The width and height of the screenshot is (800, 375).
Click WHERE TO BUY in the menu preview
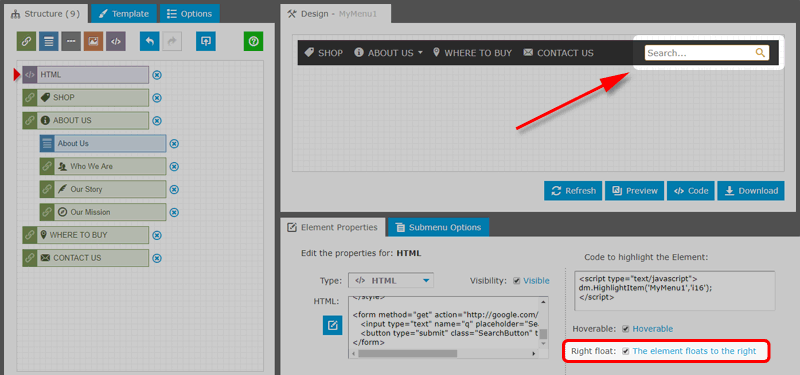click(x=472, y=53)
